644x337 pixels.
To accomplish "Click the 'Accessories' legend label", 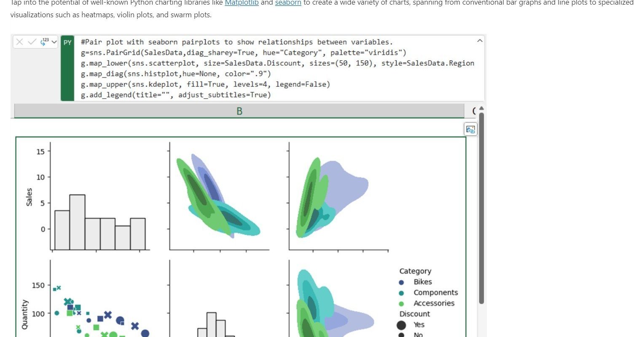I will [434, 303].
